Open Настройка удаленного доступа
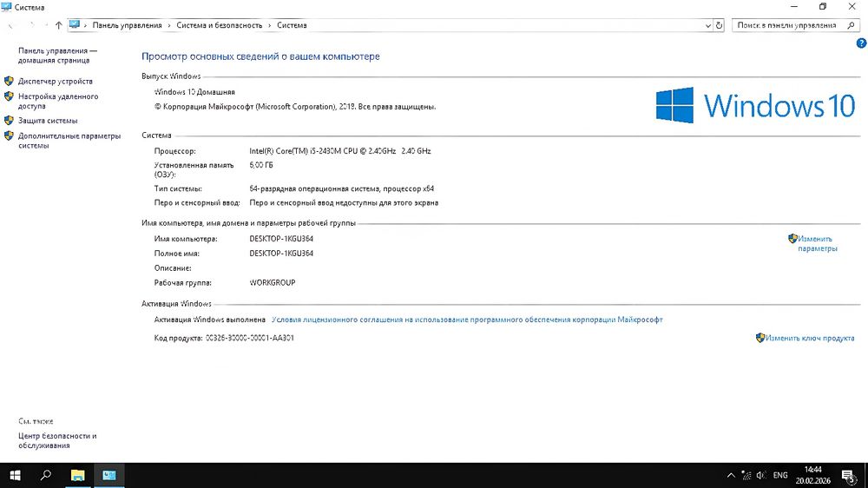This screenshot has height=488, width=868. click(58, 101)
